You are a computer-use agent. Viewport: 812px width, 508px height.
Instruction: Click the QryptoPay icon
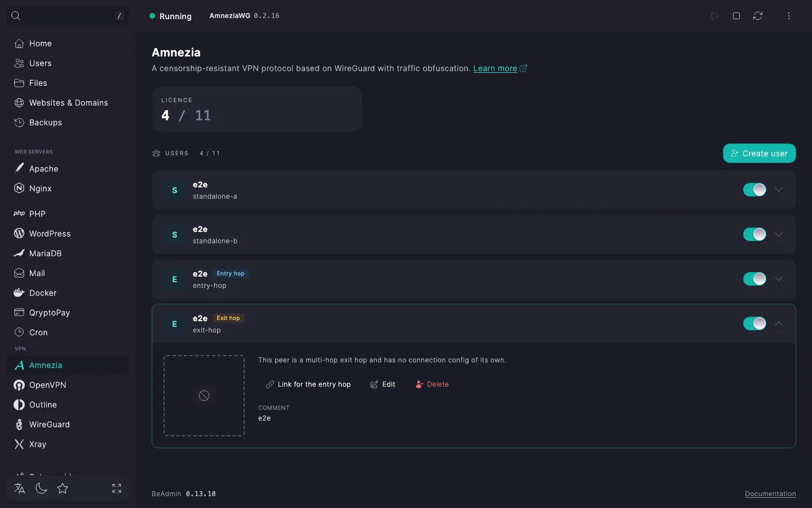19,313
